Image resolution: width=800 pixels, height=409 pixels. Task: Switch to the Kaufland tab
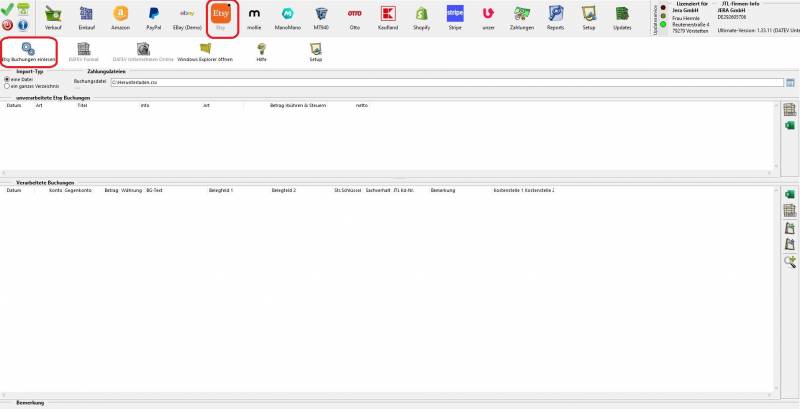389,18
